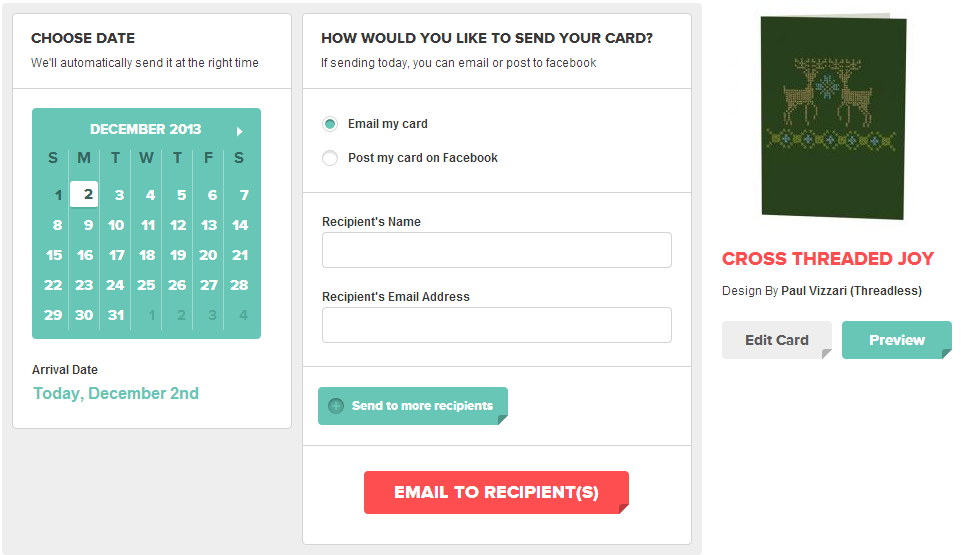Image resolution: width=961 pixels, height=555 pixels.
Task: Click plus icon on Send to more recipients
Action: (336, 406)
